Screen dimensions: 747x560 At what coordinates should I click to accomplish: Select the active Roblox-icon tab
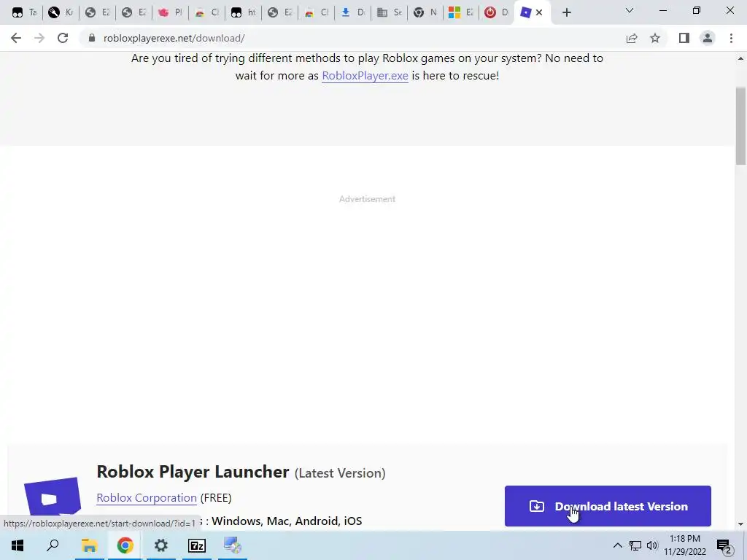pos(526,13)
